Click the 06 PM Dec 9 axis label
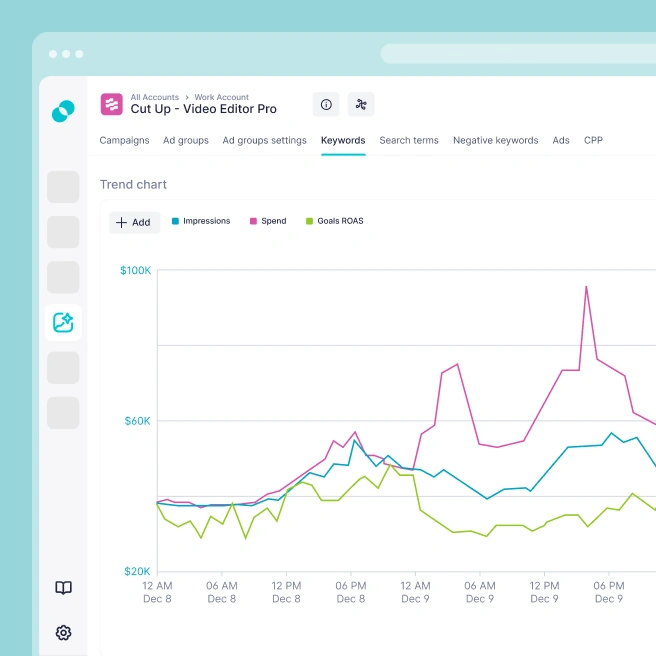 pos(609,592)
